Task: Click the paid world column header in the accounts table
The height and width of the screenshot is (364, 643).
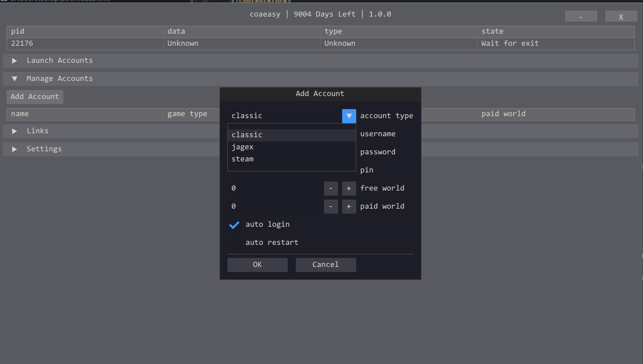Action: [556, 114]
